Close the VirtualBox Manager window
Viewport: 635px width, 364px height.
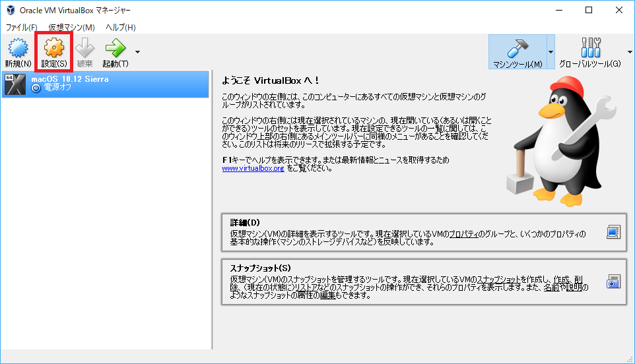(x=618, y=10)
